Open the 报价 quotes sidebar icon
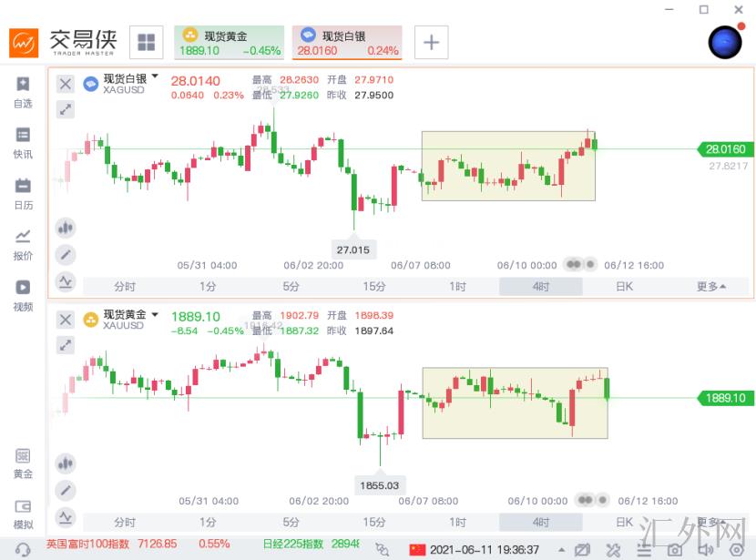This screenshot has height=560, width=756. [23, 245]
